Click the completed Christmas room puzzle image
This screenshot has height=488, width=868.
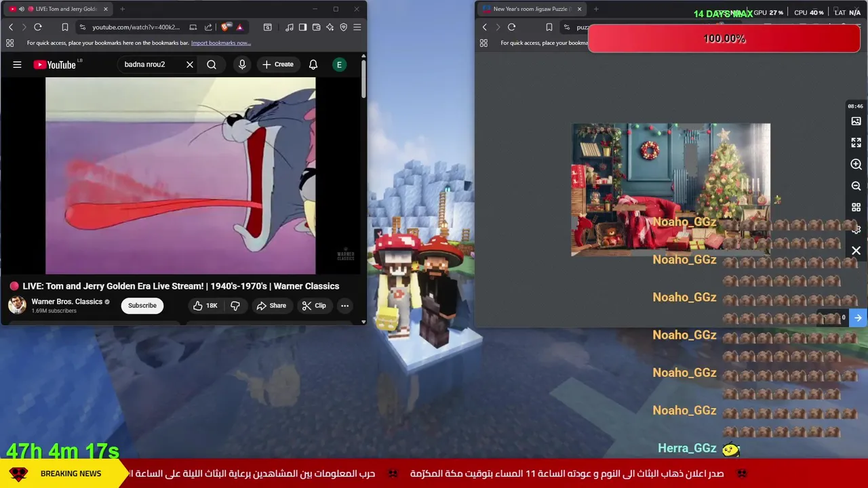point(671,190)
